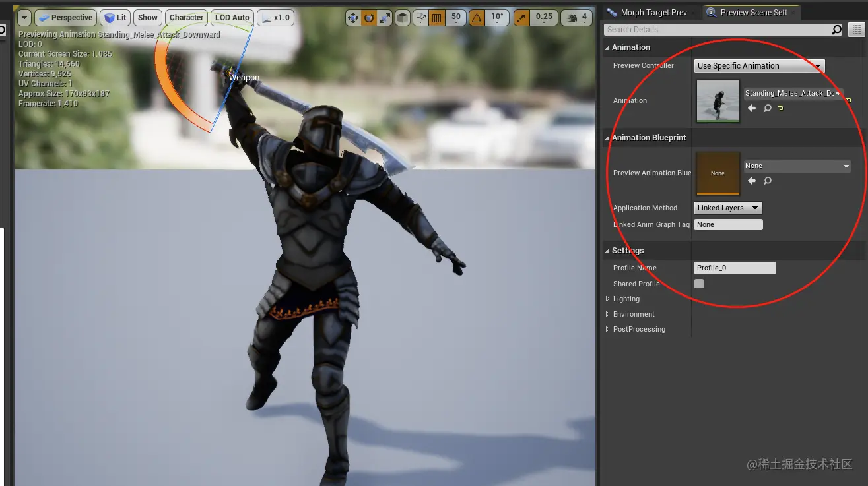Click the None animation blueprint thumbnail
868x486 pixels.
click(x=718, y=173)
